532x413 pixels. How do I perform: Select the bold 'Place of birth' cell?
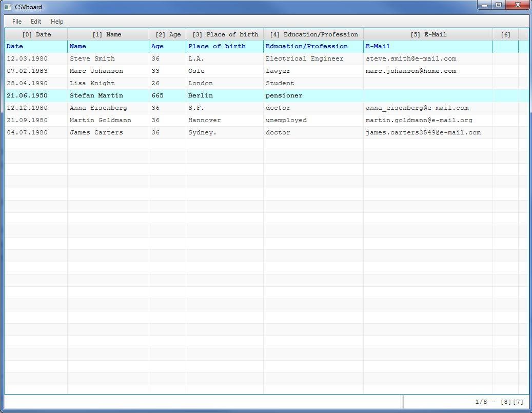tap(225, 47)
